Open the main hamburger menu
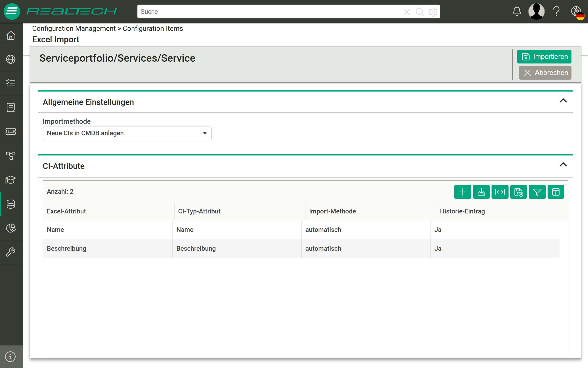This screenshot has height=368, width=588. [x=12, y=11]
